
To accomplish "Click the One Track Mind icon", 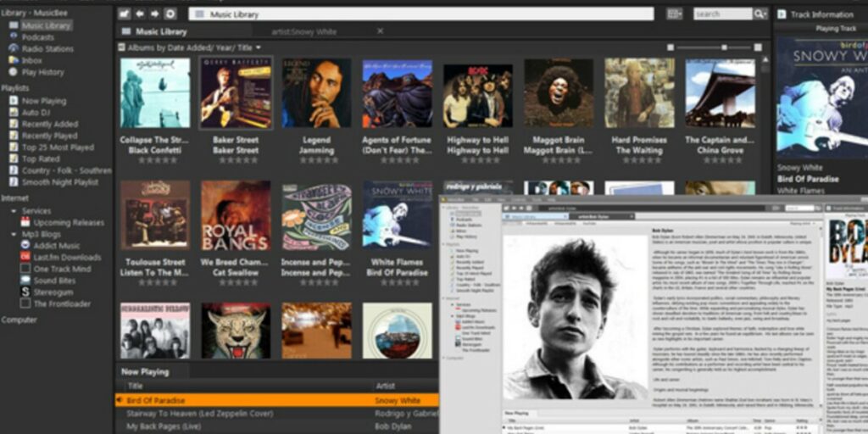I will point(25,269).
